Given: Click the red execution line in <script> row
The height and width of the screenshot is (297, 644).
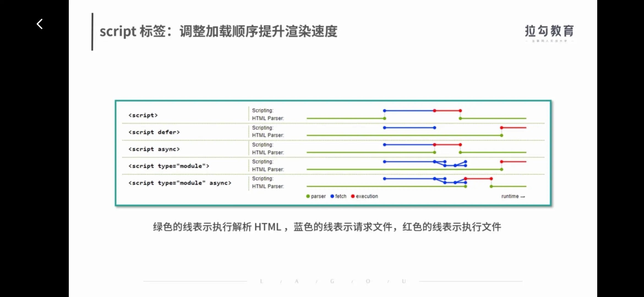Looking at the screenshot, I should (447, 111).
